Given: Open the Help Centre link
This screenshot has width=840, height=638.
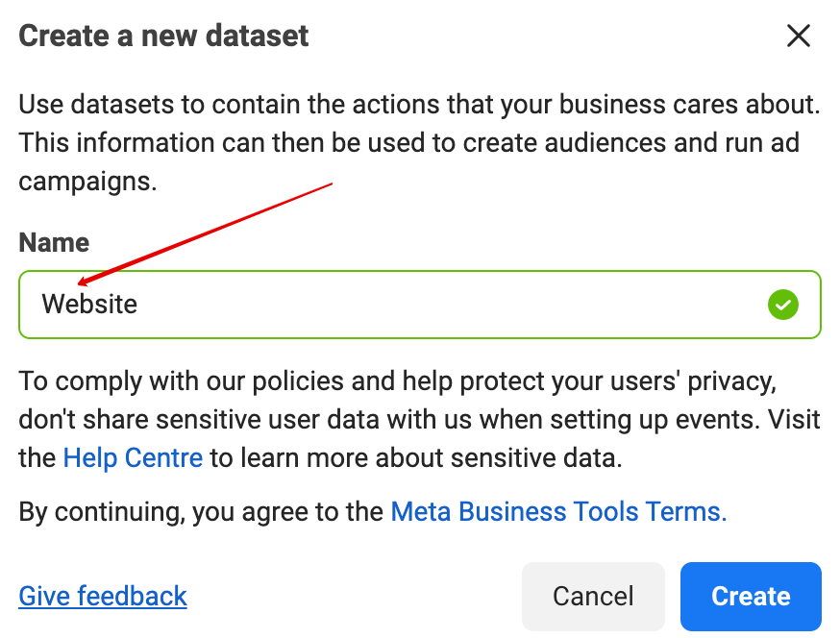Looking at the screenshot, I should 133,457.
